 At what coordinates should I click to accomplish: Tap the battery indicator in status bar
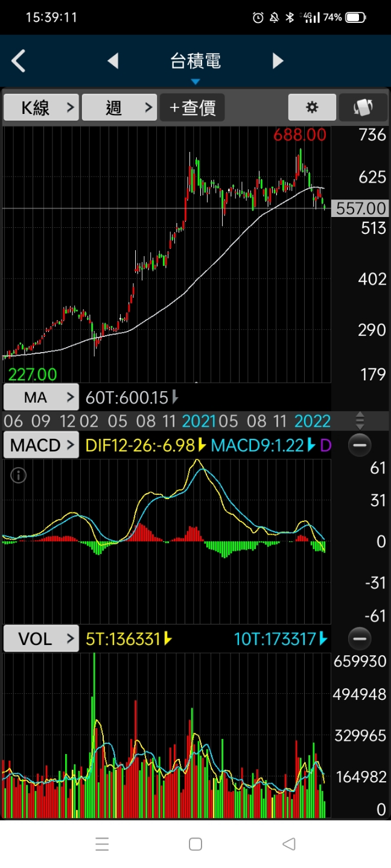356,17
